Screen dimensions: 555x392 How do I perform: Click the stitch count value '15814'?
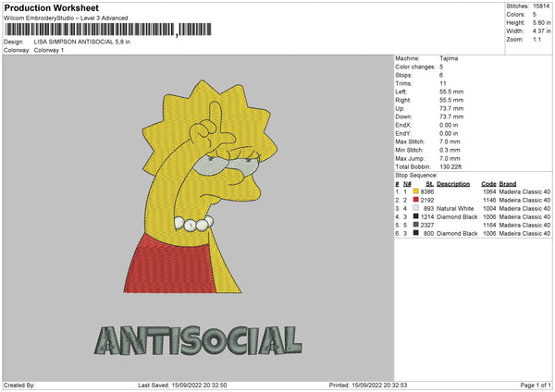click(541, 6)
